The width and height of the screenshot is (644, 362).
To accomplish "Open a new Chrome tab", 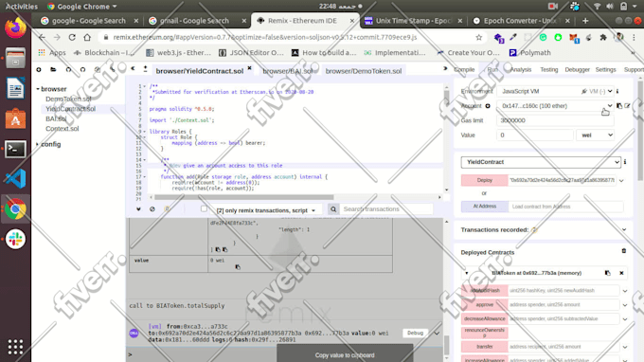I will point(585,21).
